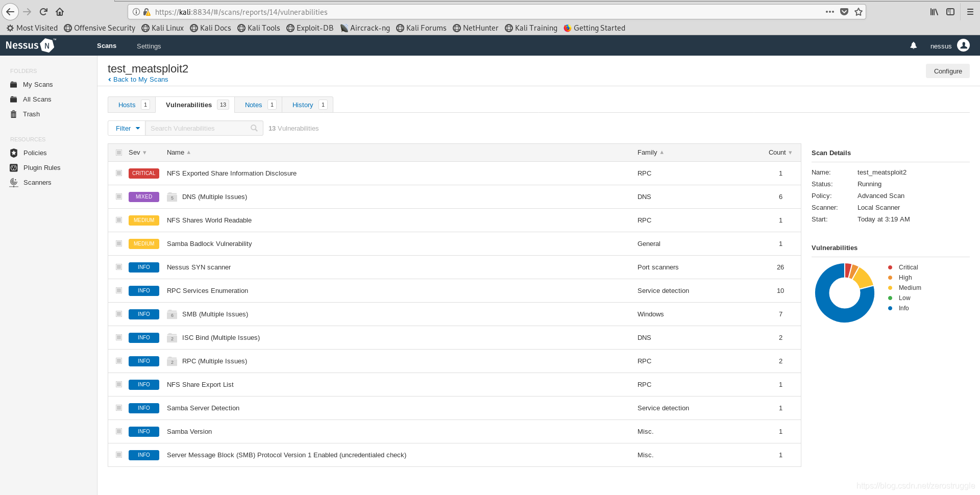
Task: Open the Most Visited bookmarks folder
Action: coord(32,28)
